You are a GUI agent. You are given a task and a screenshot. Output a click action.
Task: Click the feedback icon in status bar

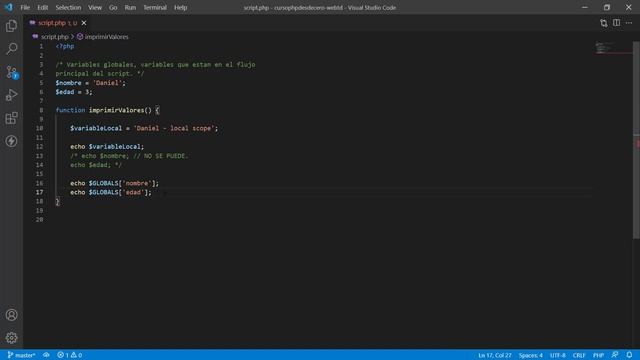point(615,355)
